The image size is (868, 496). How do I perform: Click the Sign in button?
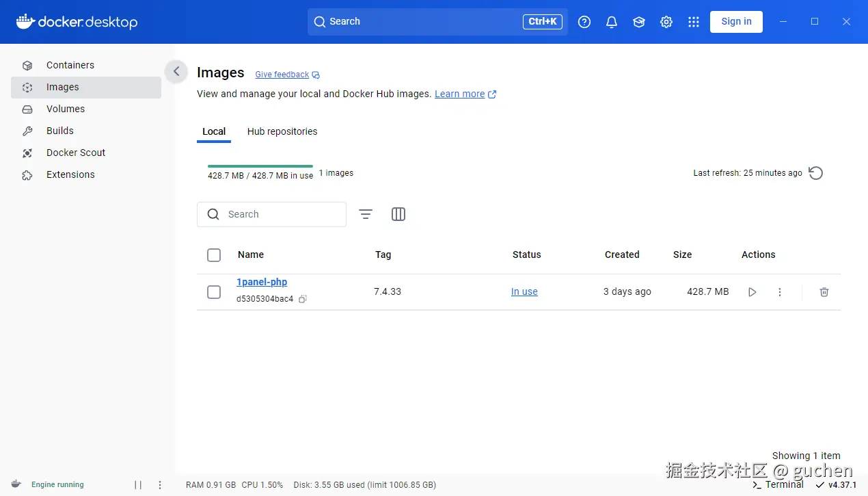click(736, 22)
